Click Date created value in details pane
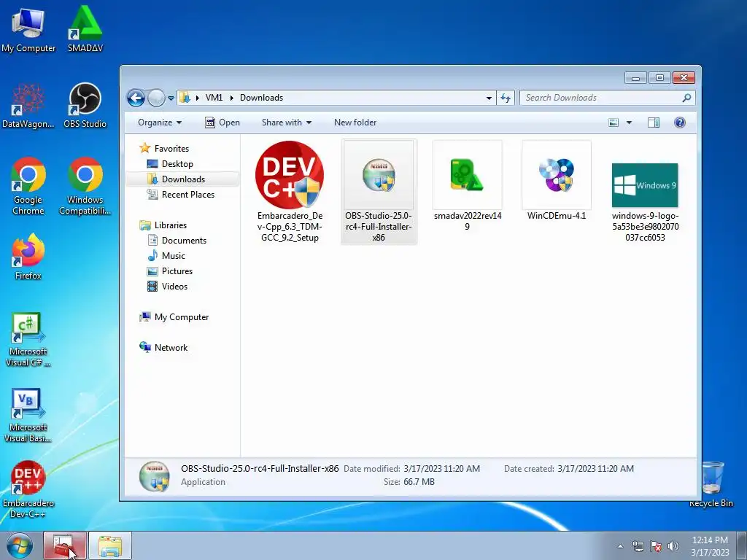 click(595, 469)
